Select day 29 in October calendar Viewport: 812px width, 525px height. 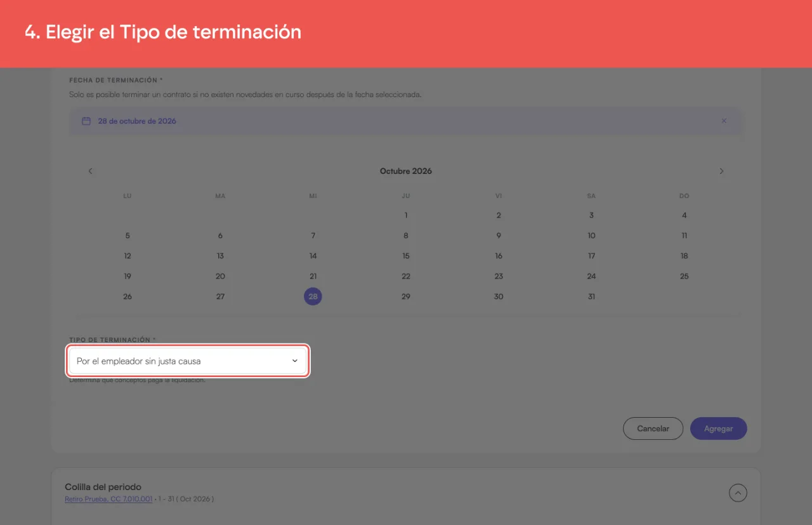(406, 296)
